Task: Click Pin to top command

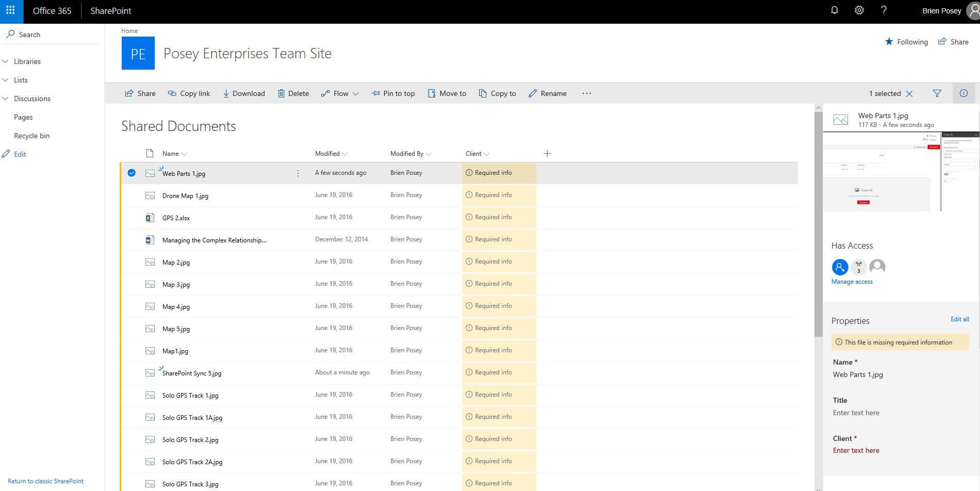Action: (x=393, y=93)
